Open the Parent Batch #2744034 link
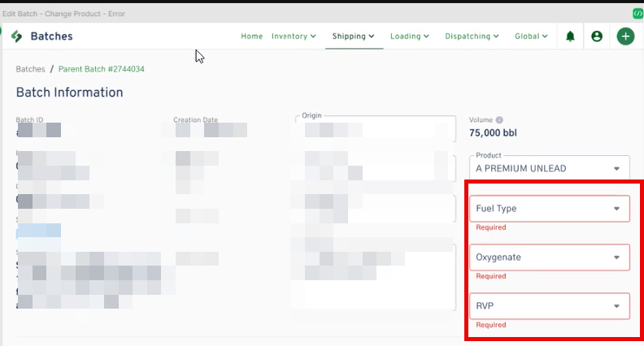 coord(102,69)
